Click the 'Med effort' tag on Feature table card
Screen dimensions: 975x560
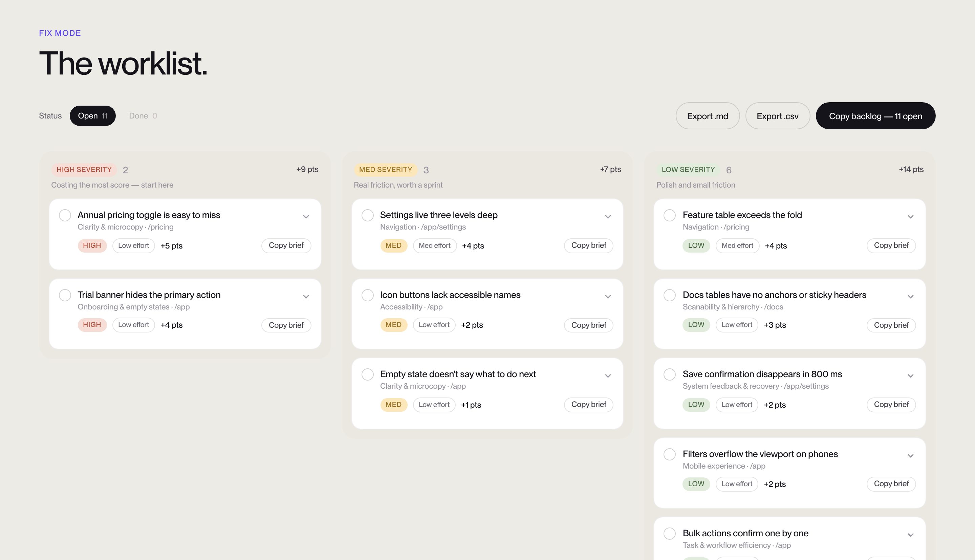pyautogui.click(x=737, y=245)
